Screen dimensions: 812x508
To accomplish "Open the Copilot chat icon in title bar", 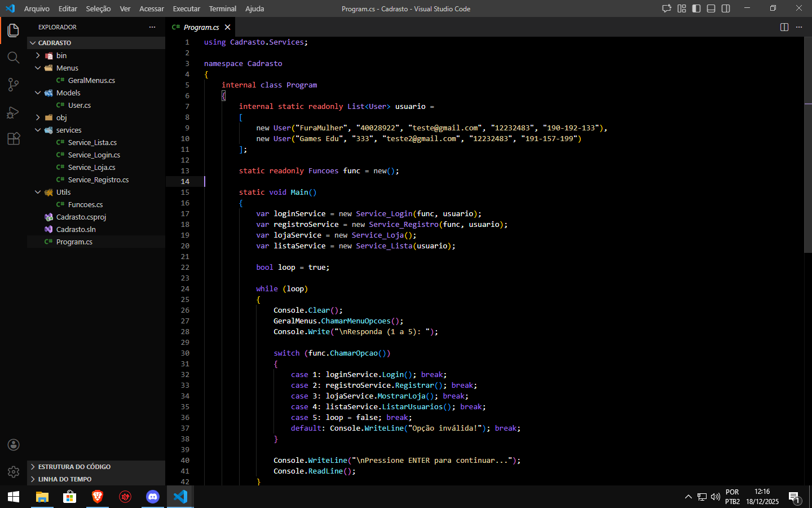I will coord(667,8).
